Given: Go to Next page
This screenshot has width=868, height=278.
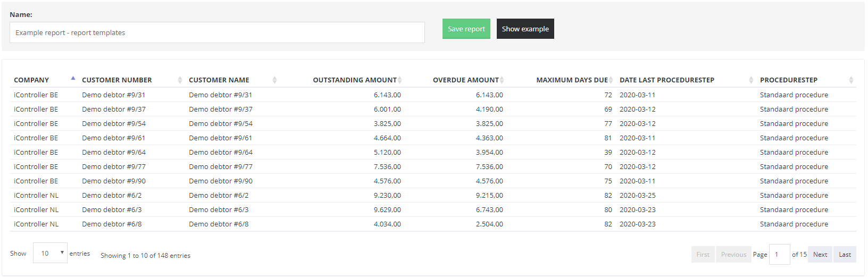Looking at the screenshot, I should click(820, 255).
